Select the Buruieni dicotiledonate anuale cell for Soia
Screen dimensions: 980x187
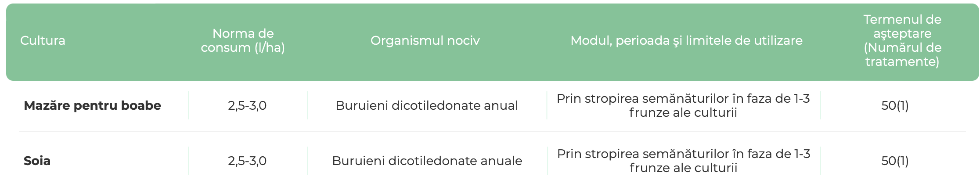pos(427,161)
